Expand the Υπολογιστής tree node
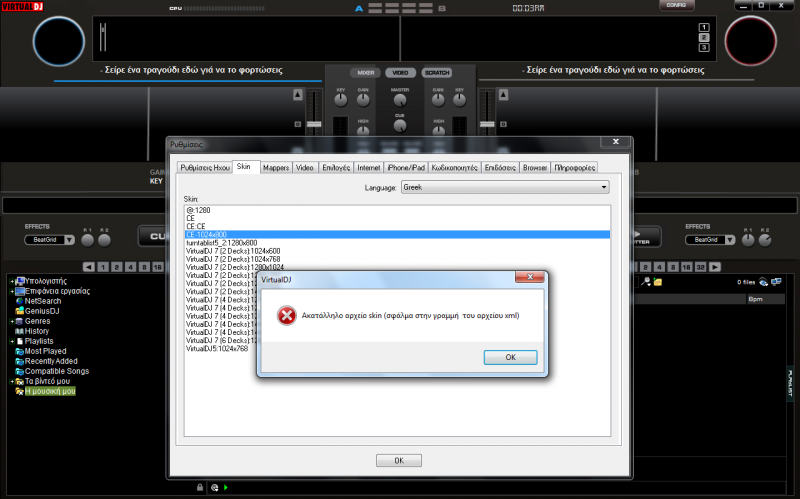 pos(12,281)
